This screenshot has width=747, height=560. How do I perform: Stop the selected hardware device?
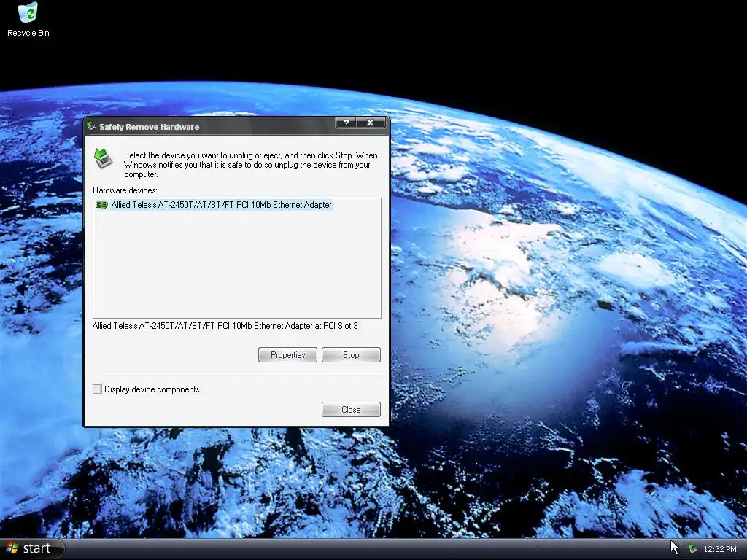pos(351,355)
